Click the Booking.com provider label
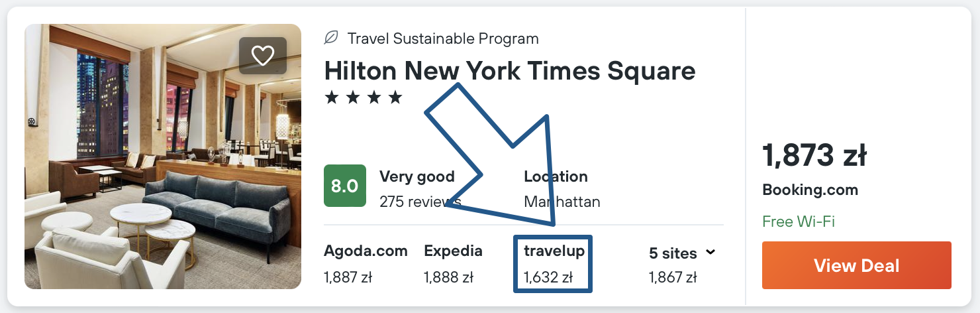This screenshot has height=313, width=980. pos(810,190)
